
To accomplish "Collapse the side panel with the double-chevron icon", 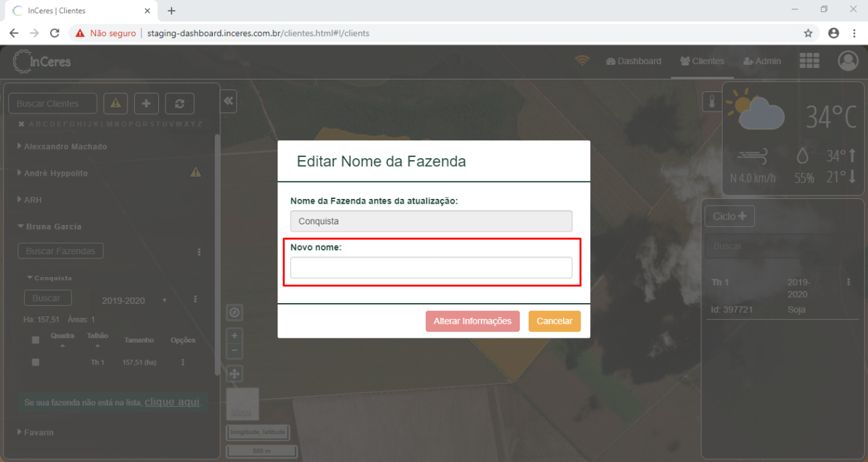I will [x=228, y=101].
